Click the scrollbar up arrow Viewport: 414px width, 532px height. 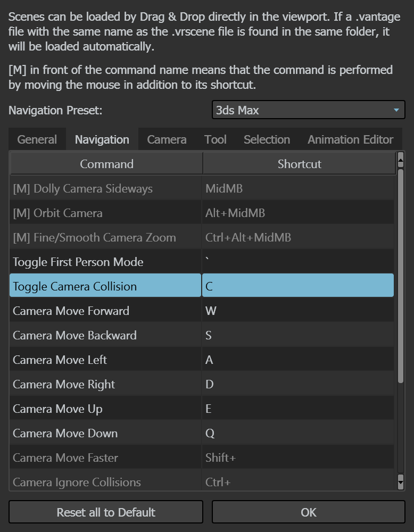400,160
